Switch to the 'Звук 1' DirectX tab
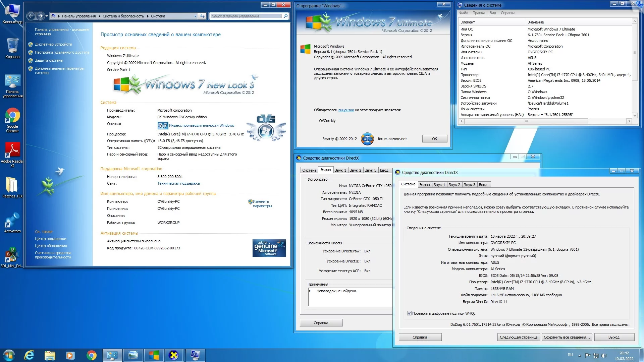The height and width of the screenshot is (362, 644). coord(439,185)
